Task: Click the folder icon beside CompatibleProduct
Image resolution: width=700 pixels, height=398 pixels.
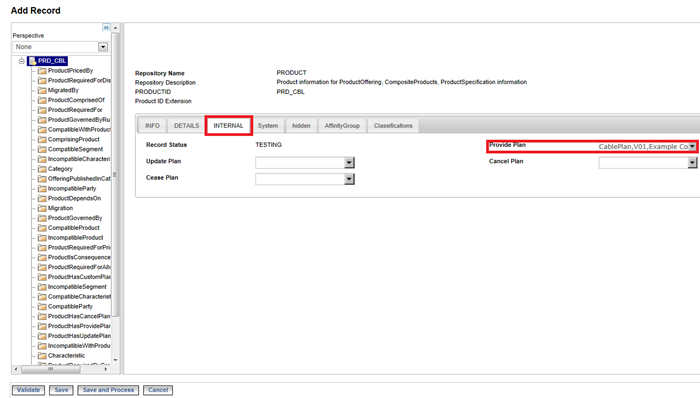Action: pyautogui.click(x=42, y=228)
